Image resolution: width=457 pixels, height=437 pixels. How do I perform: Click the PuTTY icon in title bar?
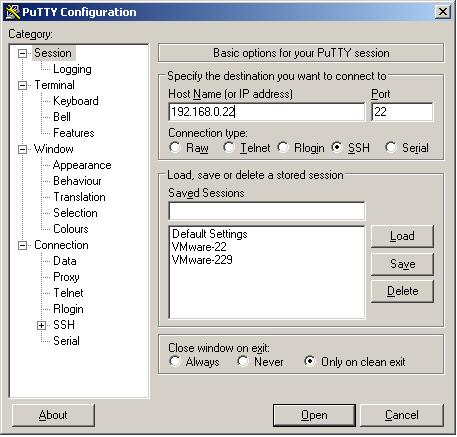tap(13, 12)
